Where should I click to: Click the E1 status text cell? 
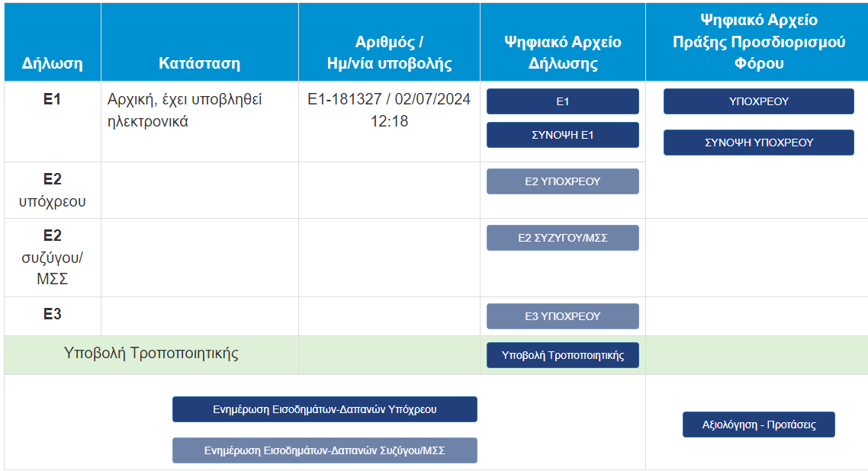[185, 110]
